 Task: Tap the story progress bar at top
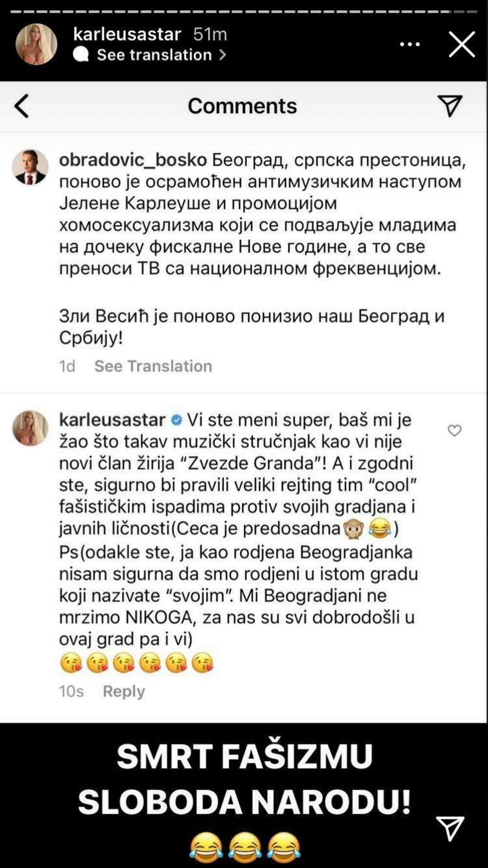point(244,11)
